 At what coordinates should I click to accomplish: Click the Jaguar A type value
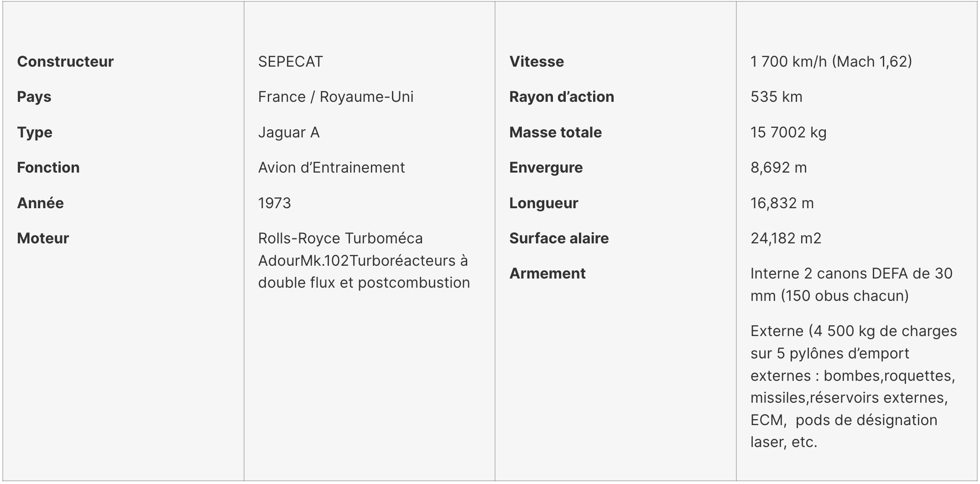pyautogui.click(x=288, y=132)
